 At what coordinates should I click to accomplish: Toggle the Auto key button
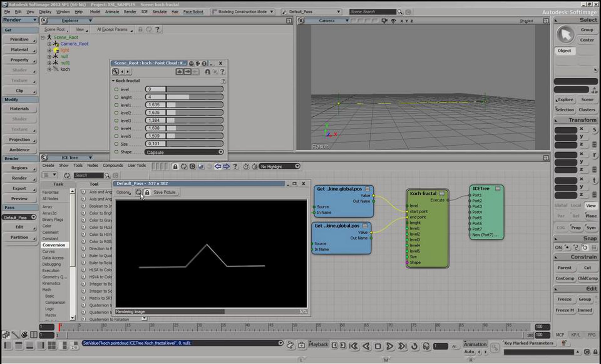click(469, 351)
